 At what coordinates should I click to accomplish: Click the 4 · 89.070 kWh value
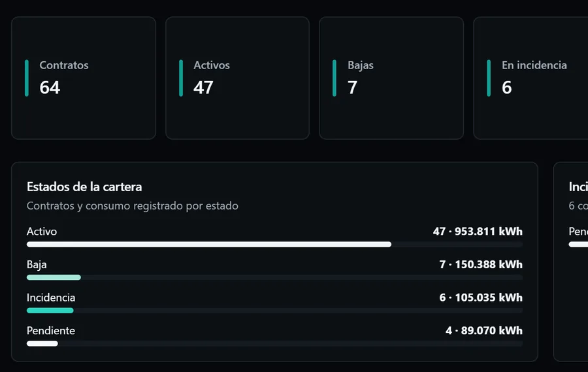(x=484, y=330)
